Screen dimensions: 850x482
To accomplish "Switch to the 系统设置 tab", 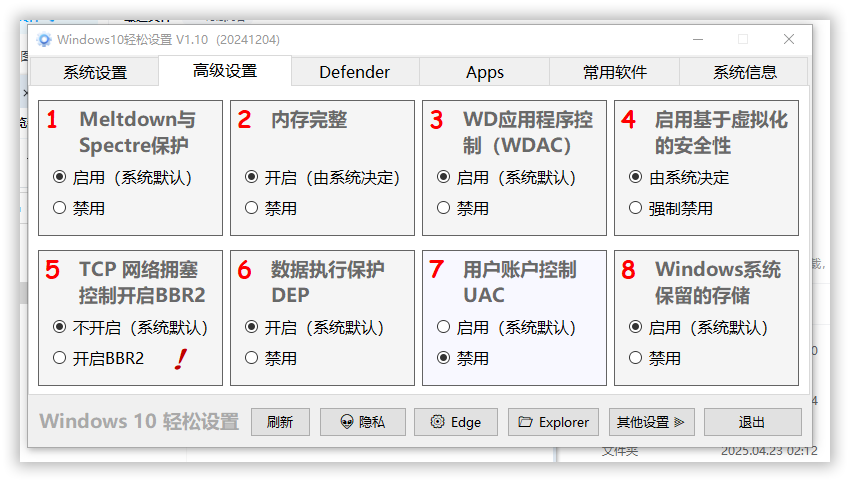I will click(x=94, y=72).
